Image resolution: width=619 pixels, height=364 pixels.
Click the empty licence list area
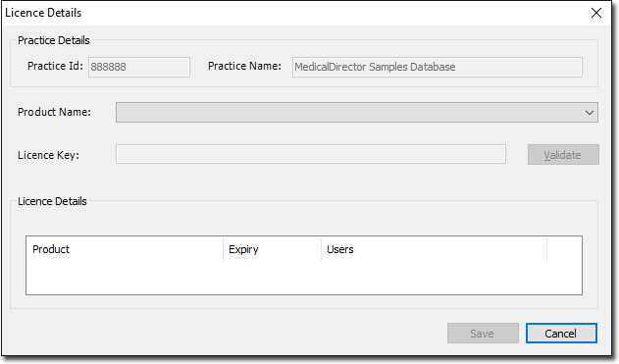tap(304, 277)
